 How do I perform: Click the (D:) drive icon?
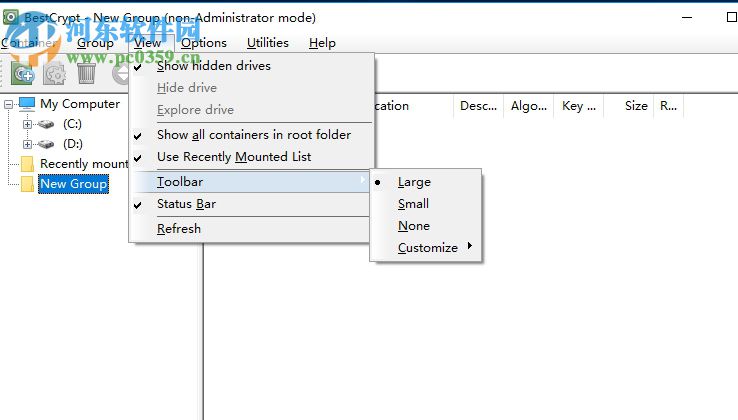point(46,144)
